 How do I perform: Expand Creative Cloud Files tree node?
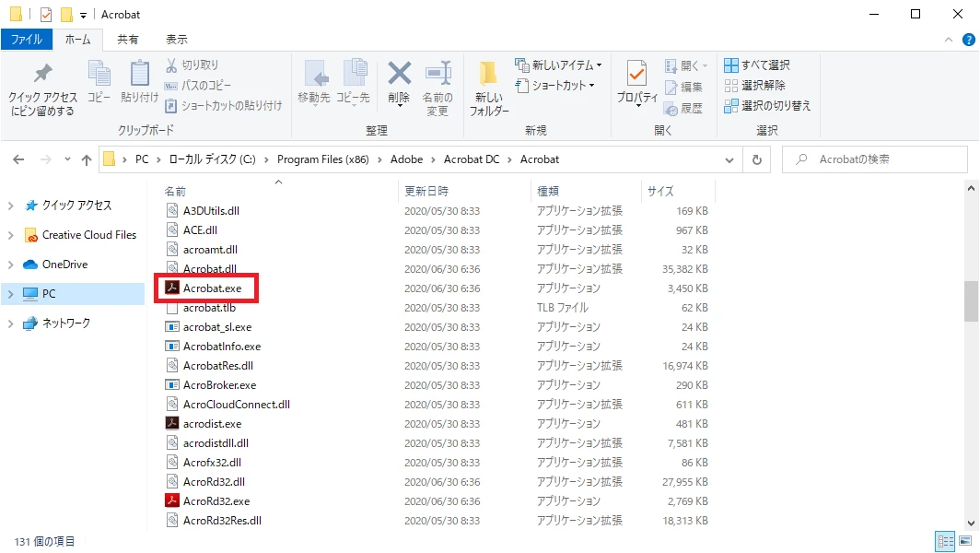[x=11, y=235]
